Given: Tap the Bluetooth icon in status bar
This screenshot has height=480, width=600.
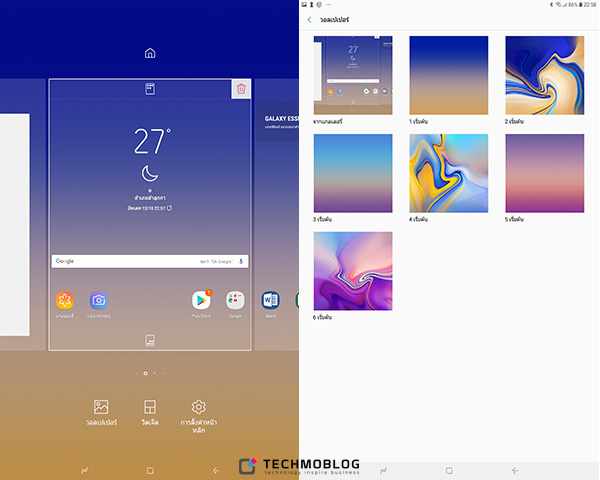Looking at the screenshot, I should coord(551,5).
